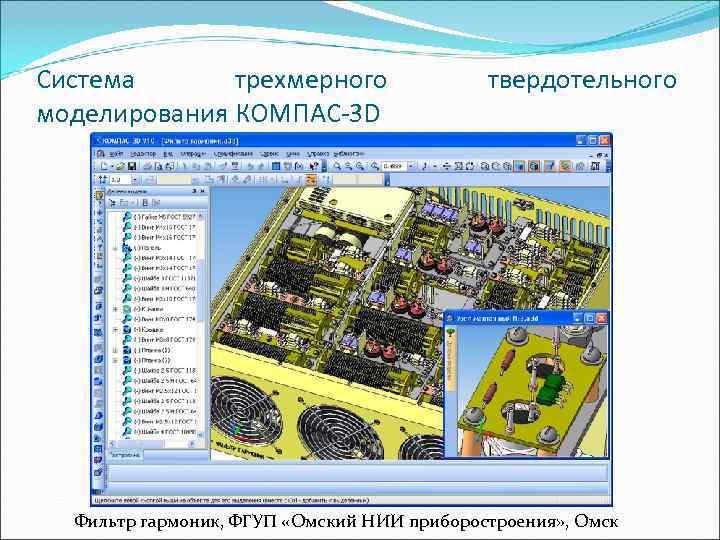Image resolution: width=720 pixels, height=540 pixels.
Task: Click the last icon on the view toolbar
Action: tap(595, 166)
